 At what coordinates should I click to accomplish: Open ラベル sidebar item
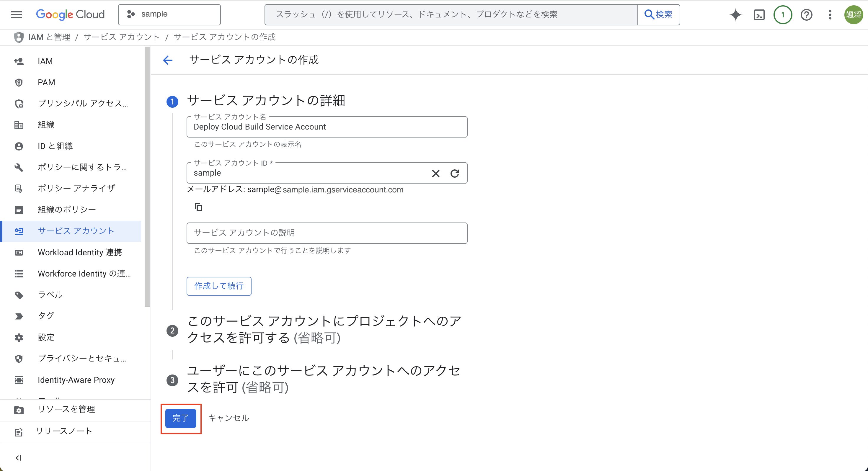pyautogui.click(x=71, y=295)
